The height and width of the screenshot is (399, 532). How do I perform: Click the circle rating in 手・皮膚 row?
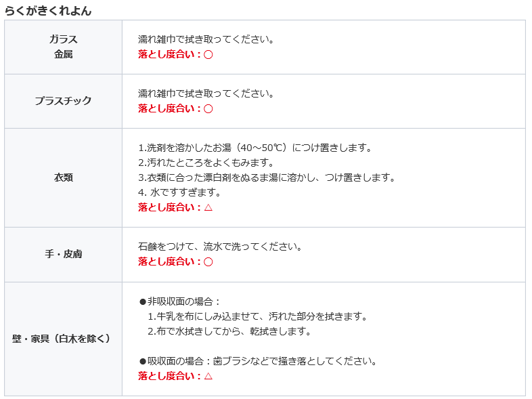pyautogui.click(x=208, y=261)
